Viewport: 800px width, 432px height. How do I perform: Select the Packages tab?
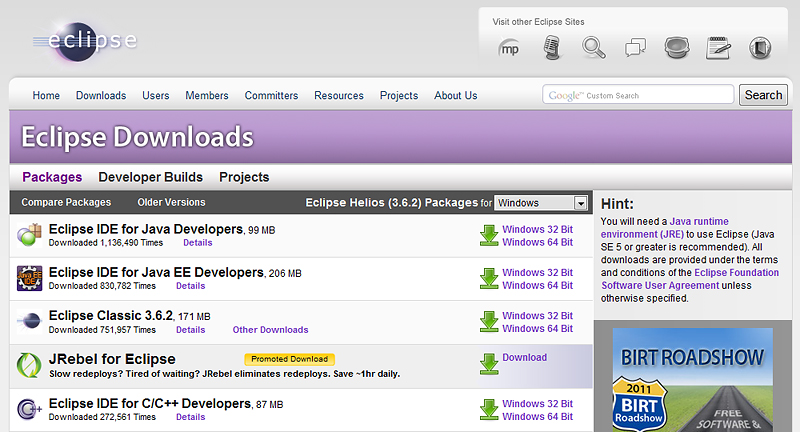[52, 177]
